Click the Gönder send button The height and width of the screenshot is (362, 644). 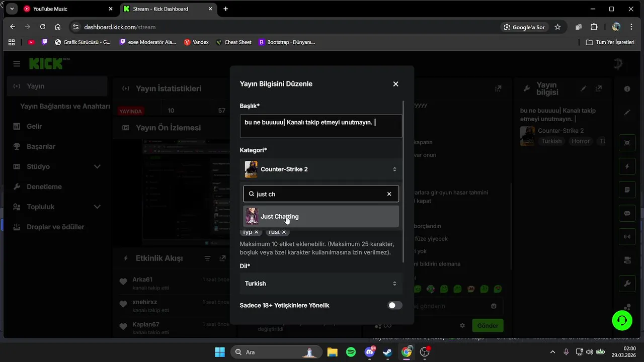pyautogui.click(x=488, y=325)
